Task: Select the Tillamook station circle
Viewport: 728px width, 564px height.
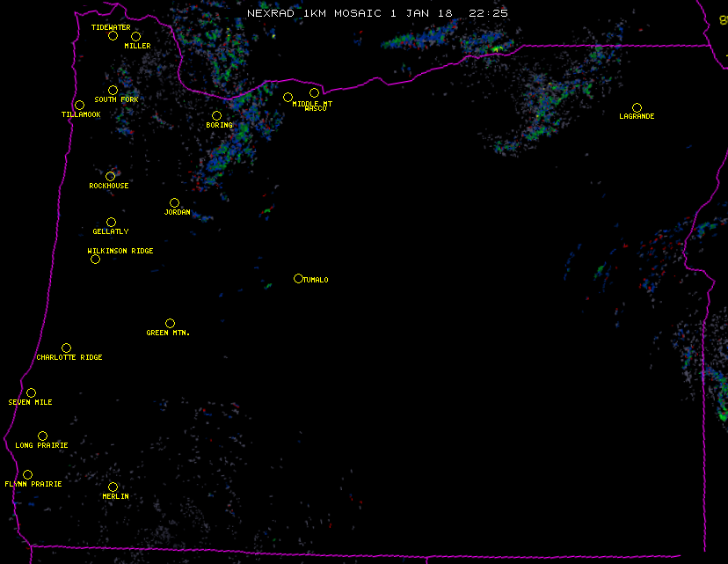Action: [79, 106]
